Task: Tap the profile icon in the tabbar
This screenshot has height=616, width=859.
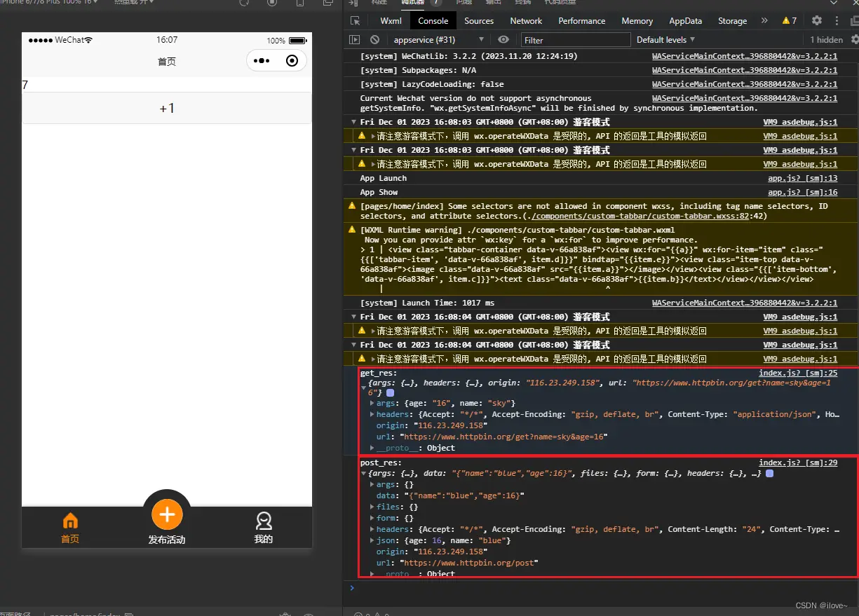Action: pos(264,521)
